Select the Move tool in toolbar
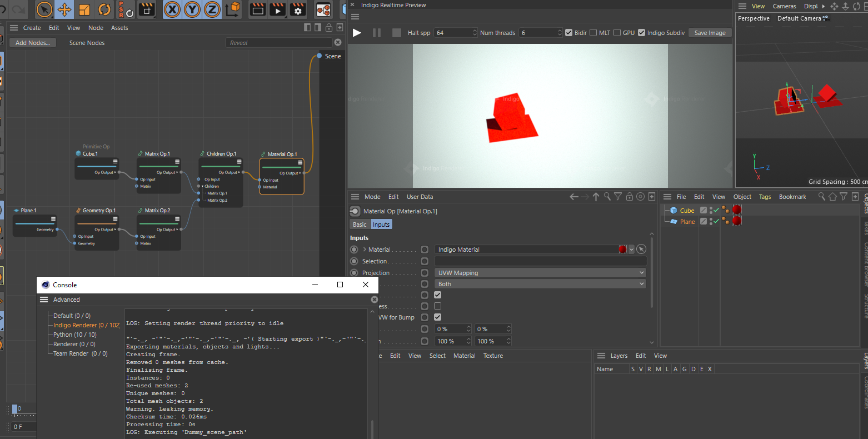This screenshot has width=868, height=439. click(x=64, y=9)
